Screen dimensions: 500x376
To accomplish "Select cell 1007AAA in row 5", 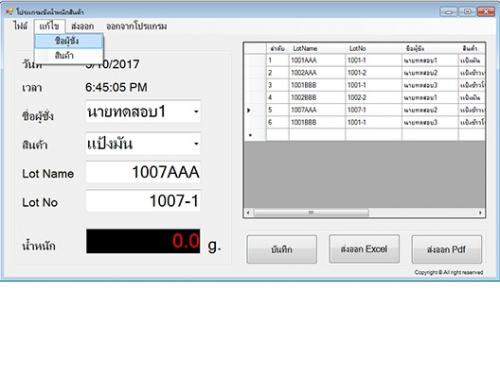I will [317, 110].
